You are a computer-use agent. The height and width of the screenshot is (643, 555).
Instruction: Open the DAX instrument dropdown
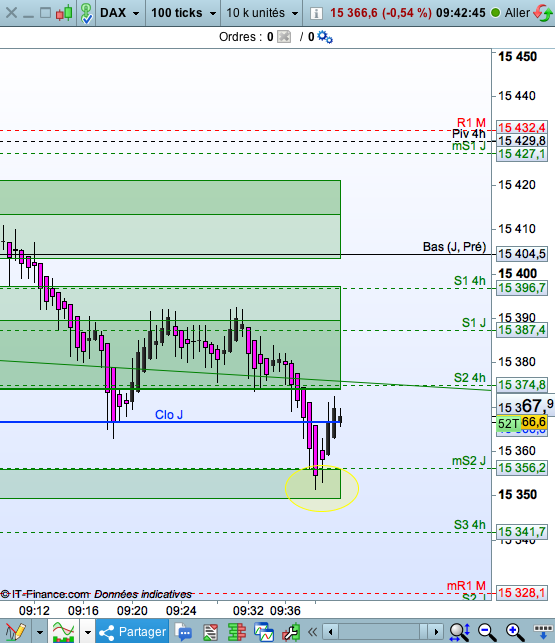coord(120,13)
